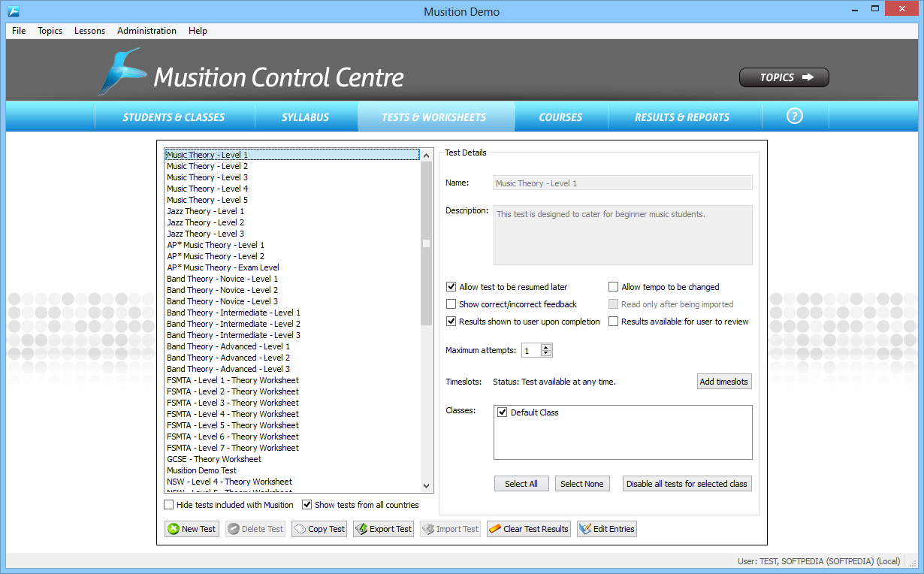Click Disable all tests for selected class
Viewport: 924px width, 574px height.
pyautogui.click(x=687, y=484)
